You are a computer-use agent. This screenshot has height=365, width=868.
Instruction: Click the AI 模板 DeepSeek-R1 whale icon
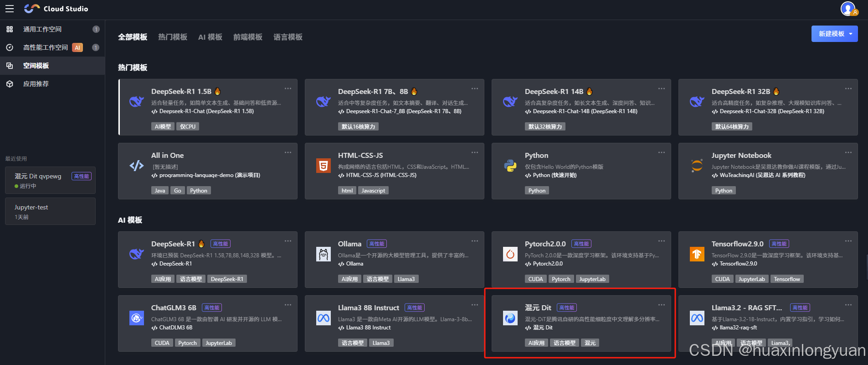coord(137,254)
